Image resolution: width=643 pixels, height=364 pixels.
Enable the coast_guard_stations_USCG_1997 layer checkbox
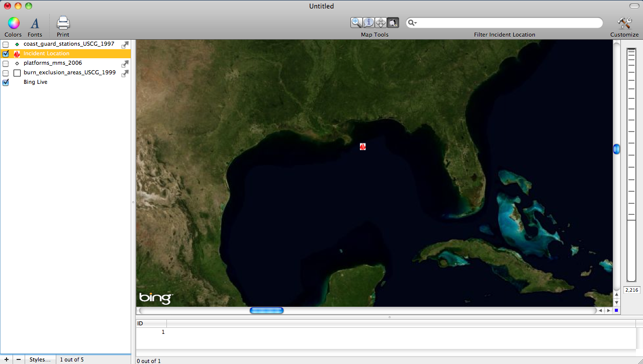pos(6,44)
